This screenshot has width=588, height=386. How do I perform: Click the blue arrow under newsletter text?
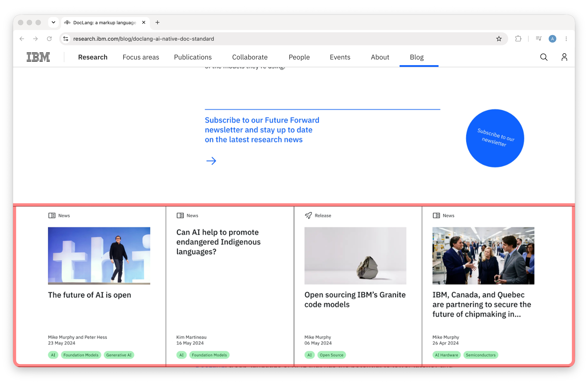(211, 161)
